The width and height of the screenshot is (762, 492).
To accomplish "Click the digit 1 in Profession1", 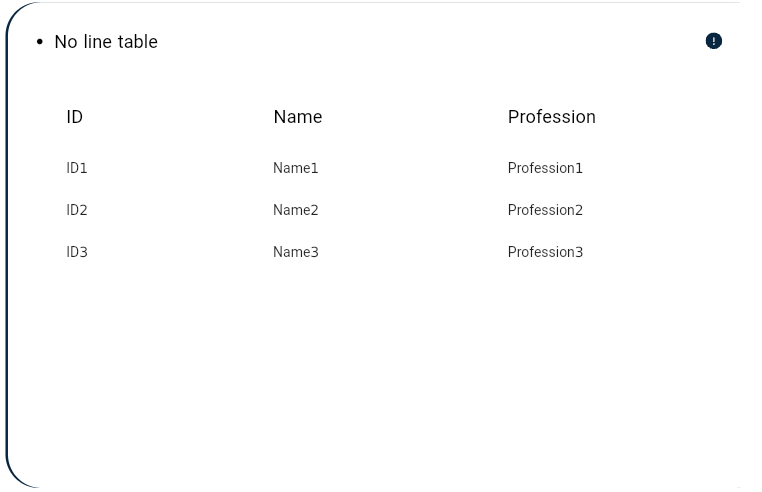I will pyautogui.click(x=579, y=168).
